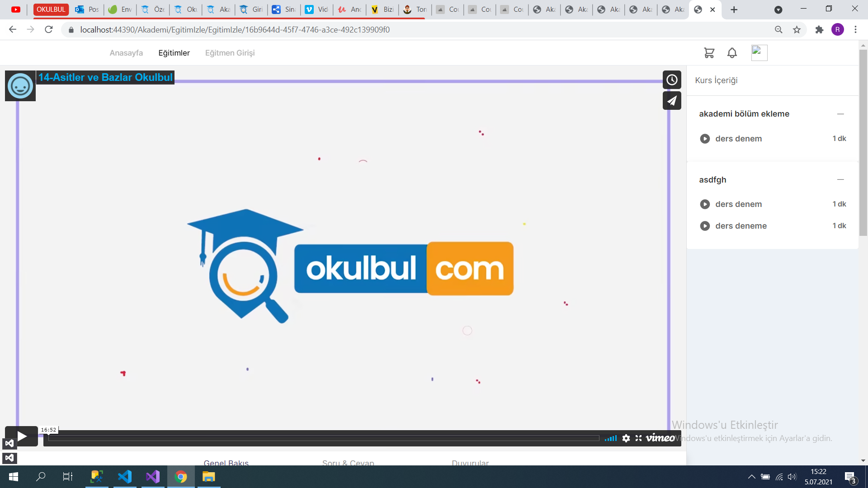This screenshot has height=488, width=868.
Task: Open Visual Studio Code from taskbar
Action: tap(125, 477)
